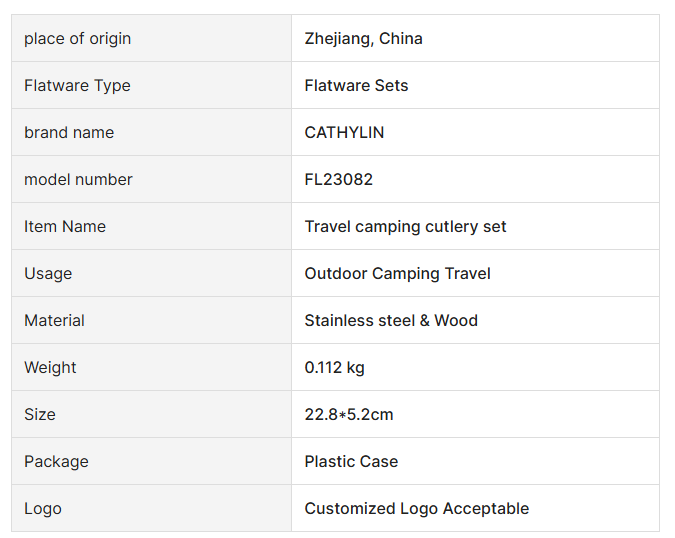Select "Customized Logo Acceptable" text
The image size is (675, 538).
(x=416, y=509)
